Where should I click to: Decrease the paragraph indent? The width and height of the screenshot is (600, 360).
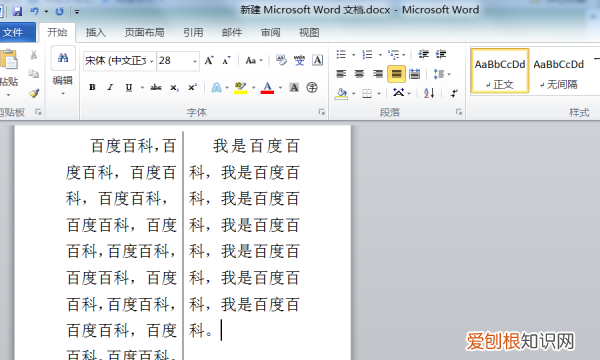(423, 54)
